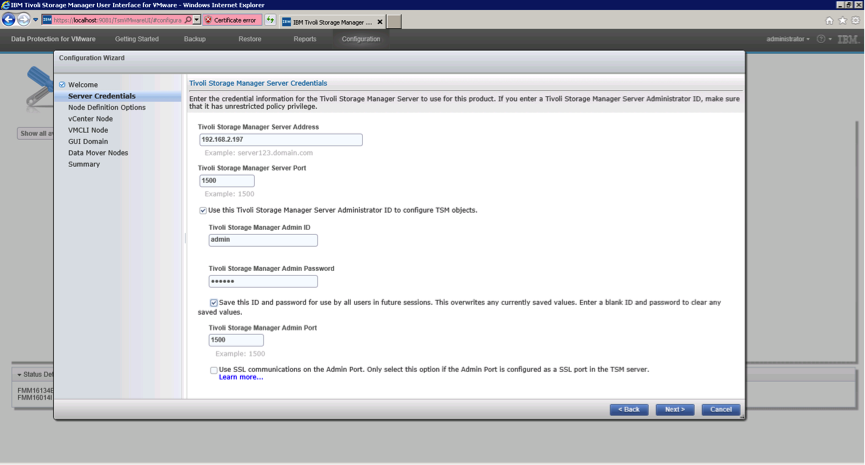Image resolution: width=865 pixels, height=465 pixels.
Task: Select the IBM Tivoli Storage Manager browser tab
Action: (x=333, y=22)
